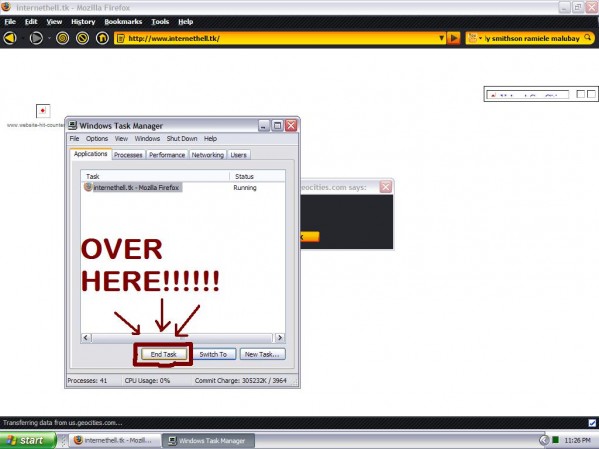This screenshot has width=599, height=449.
Task: Open Task Manager Shut Down menu
Action: [182, 138]
